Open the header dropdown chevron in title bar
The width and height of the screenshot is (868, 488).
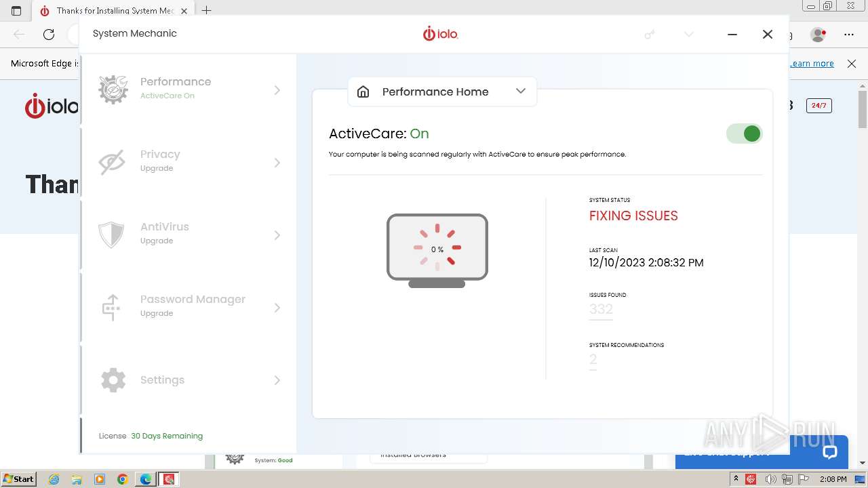[689, 34]
